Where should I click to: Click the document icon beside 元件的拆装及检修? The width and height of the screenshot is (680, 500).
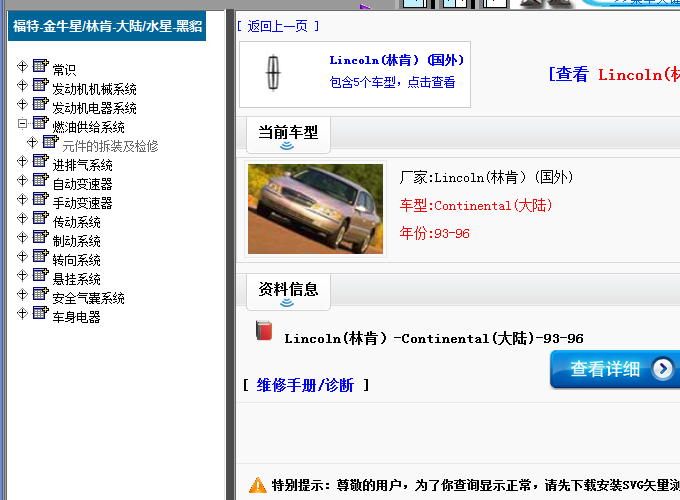tap(51, 141)
